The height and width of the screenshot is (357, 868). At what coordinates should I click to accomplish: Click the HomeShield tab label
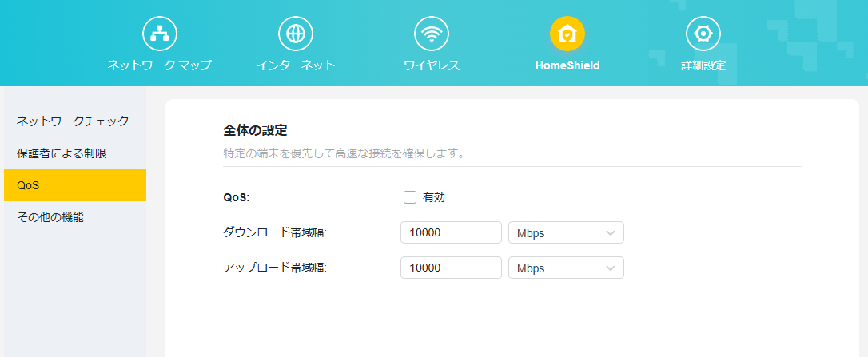pyautogui.click(x=567, y=65)
